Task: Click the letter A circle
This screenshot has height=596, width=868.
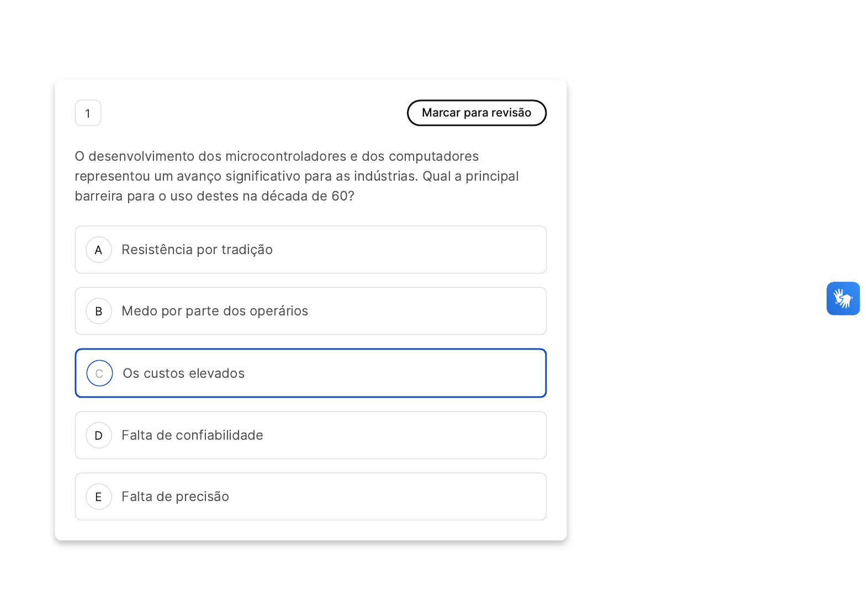Action: [99, 250]
